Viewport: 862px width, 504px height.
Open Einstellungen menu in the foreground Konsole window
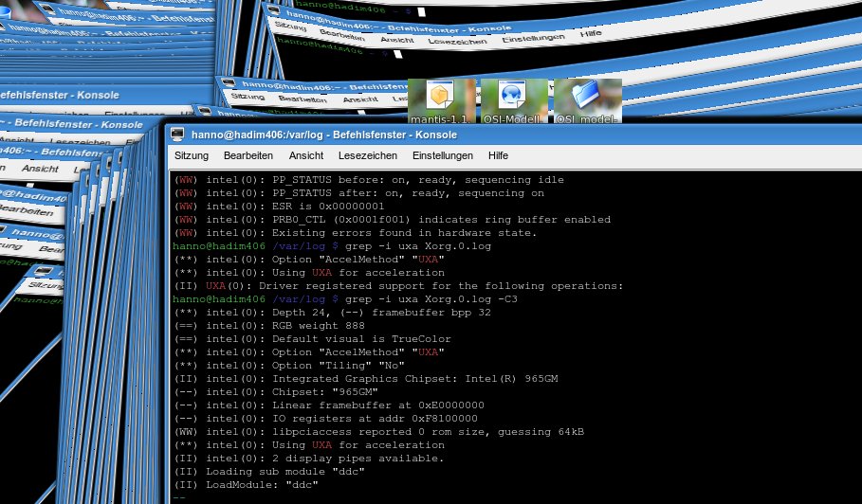pyautogui.click(x=442, y=155)
